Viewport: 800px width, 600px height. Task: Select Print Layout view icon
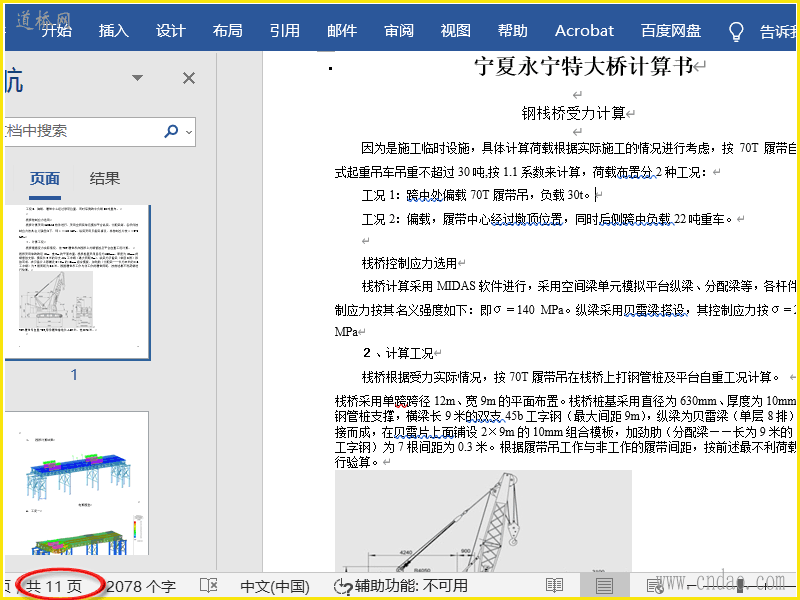point(604,586)
